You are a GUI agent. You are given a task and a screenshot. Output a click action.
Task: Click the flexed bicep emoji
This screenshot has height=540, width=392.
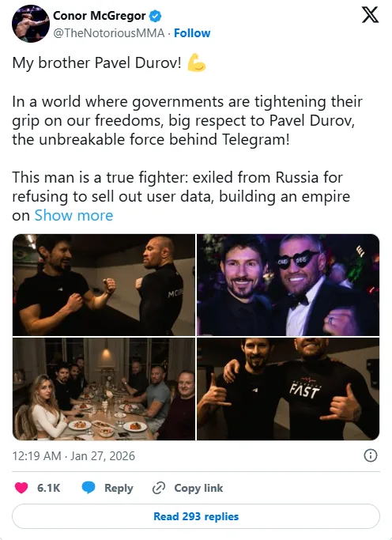coord(197,62)
